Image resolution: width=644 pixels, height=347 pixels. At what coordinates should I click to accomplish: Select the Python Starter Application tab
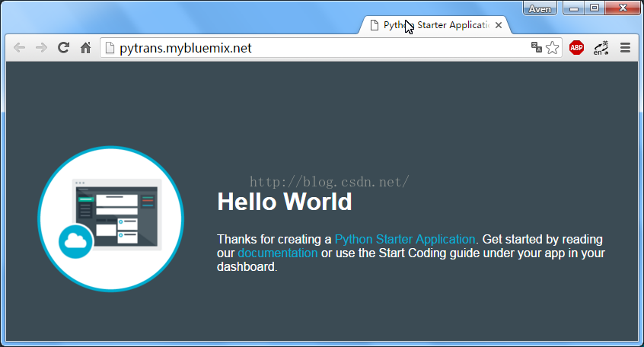tap(435, 25)
